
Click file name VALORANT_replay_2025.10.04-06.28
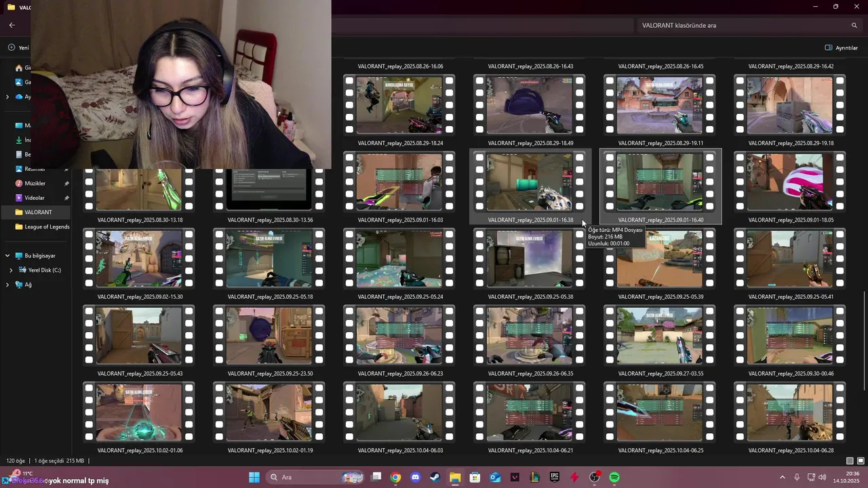coord(791,450)
